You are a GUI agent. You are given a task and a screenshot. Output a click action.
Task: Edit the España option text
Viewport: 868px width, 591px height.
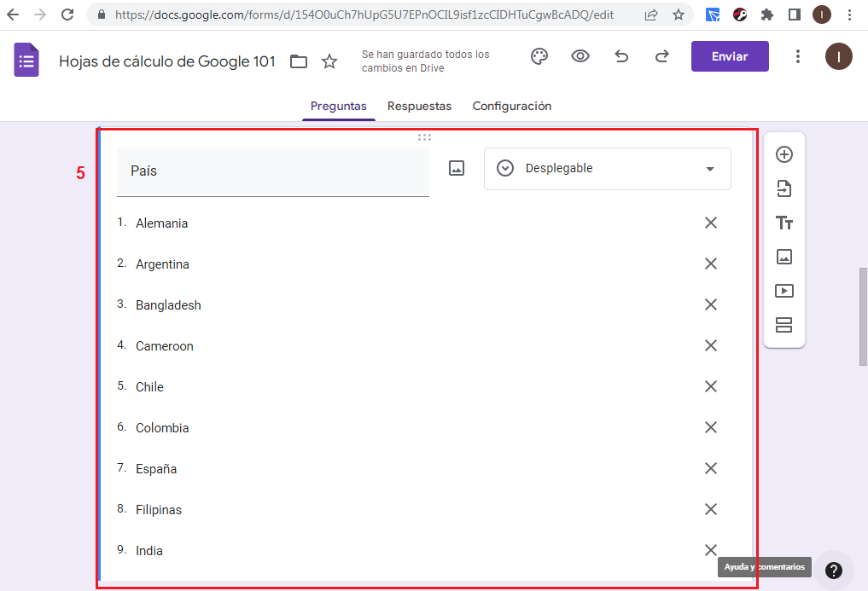156,469
